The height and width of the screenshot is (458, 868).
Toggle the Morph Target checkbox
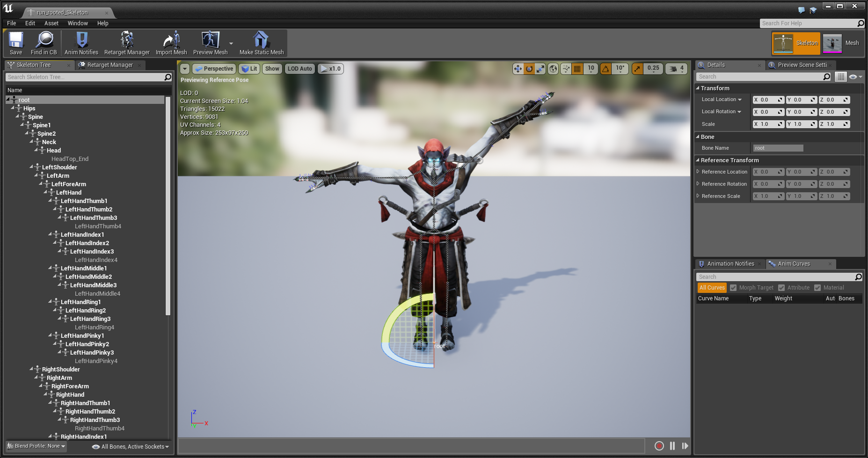[733, 288]
